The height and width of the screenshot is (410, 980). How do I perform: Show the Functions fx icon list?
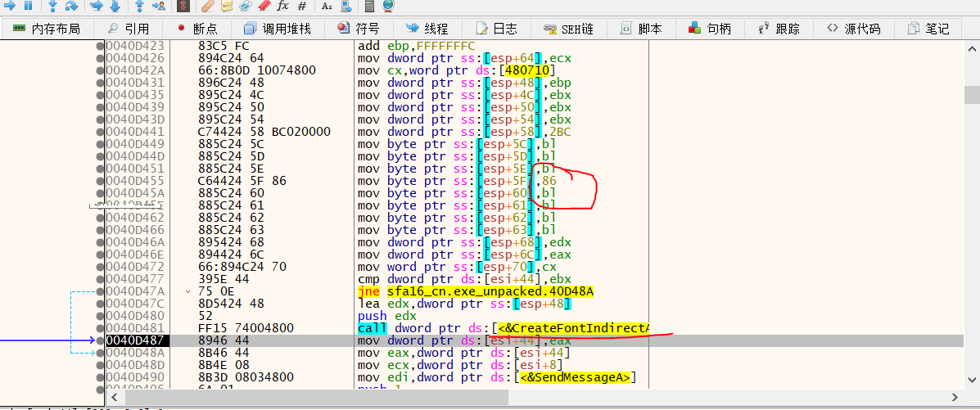[x=282, y=5]
